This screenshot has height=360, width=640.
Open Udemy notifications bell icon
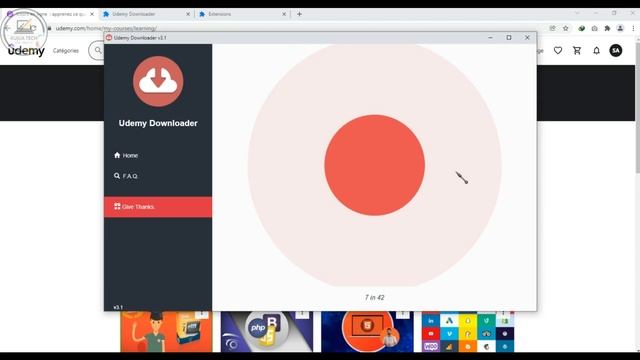pos(596,51)
